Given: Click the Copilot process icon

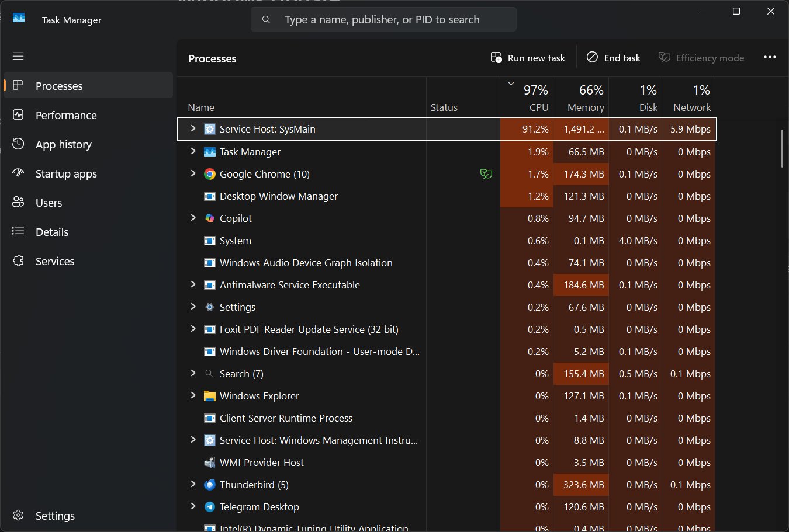Looking at the screenshot, I should [209, 218].
